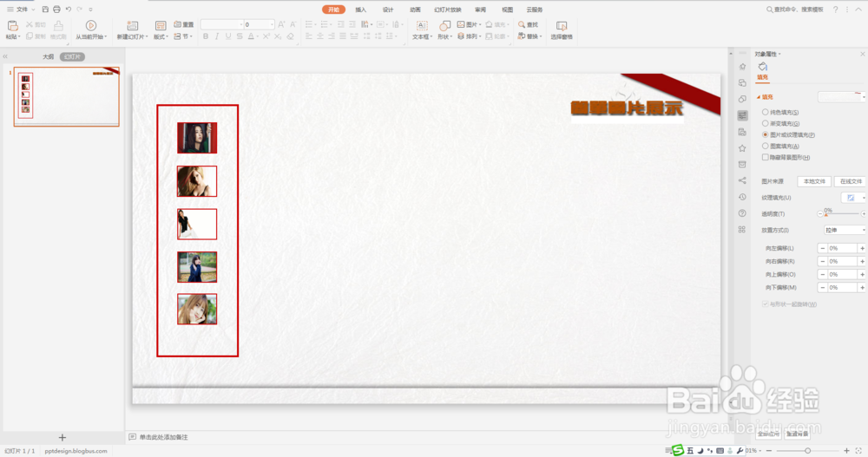Increase Left Offset (向左偏移) with plus

(x=862, y=248)
